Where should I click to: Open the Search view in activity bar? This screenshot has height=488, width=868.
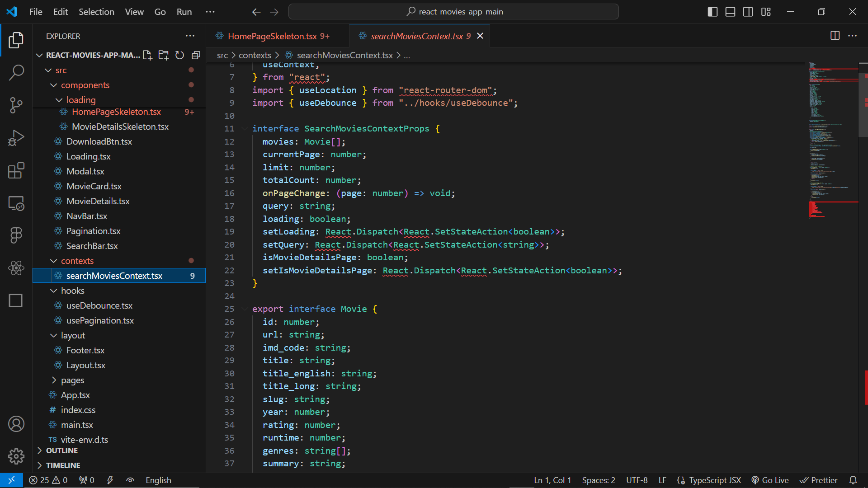(x=16, y=72)
